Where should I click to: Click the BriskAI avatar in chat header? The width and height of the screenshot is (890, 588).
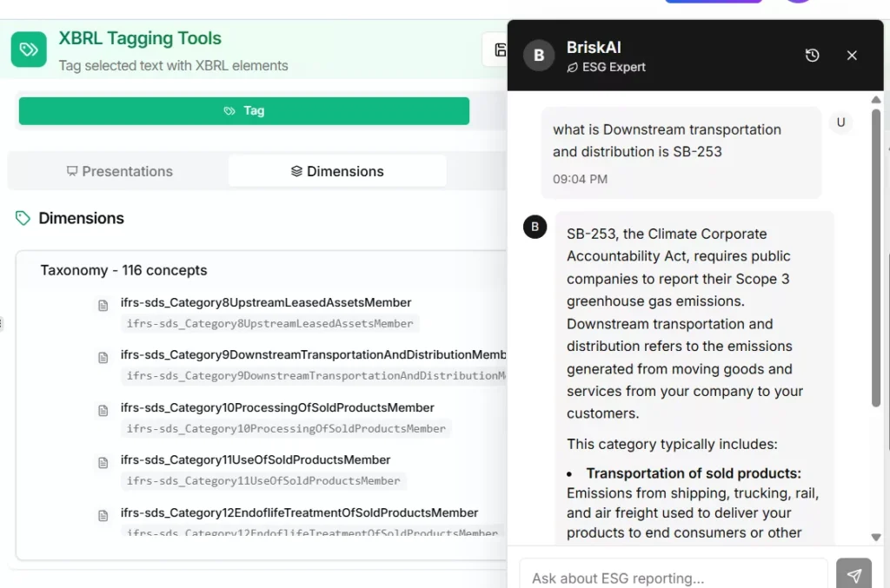(x=539, y=56)
